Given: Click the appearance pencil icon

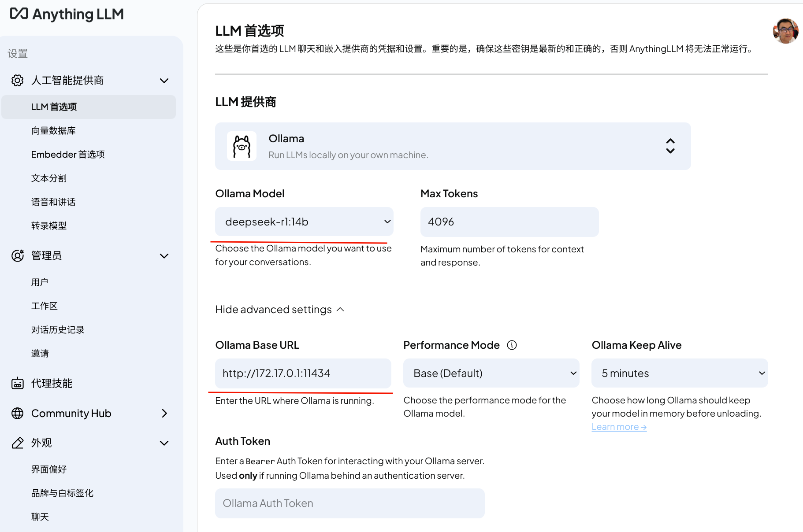Looking at the screenshot, I should [x=18, y=443].
